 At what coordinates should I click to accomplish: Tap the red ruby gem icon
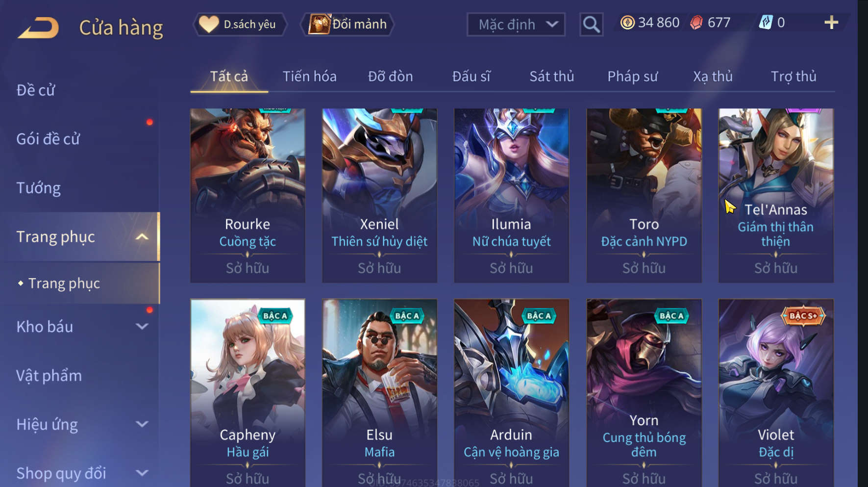[x=696, y=23]
